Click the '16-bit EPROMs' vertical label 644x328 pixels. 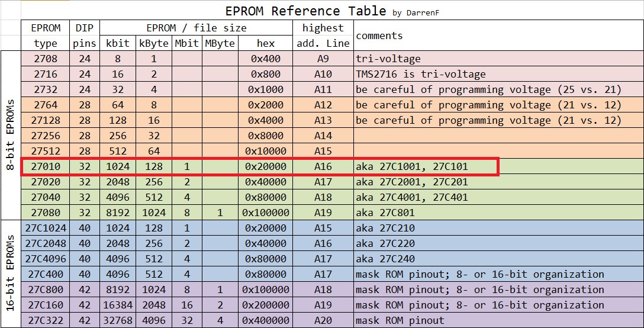click(x=10, y=274)
